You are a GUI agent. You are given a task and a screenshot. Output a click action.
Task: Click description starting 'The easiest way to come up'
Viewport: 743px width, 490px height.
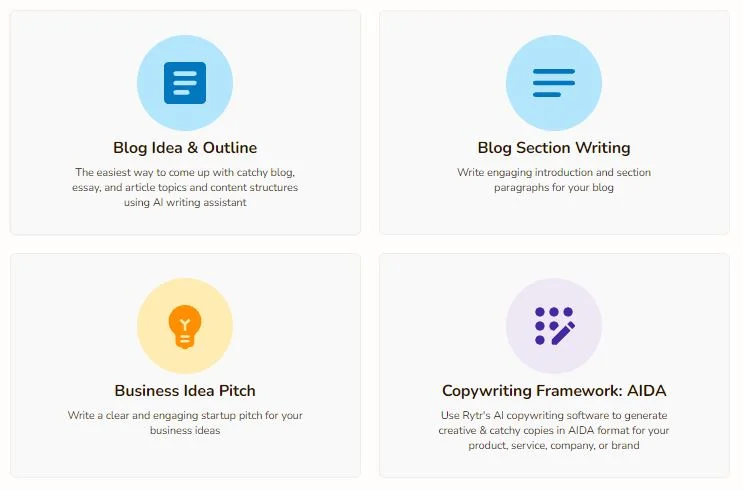click(185, 187)
